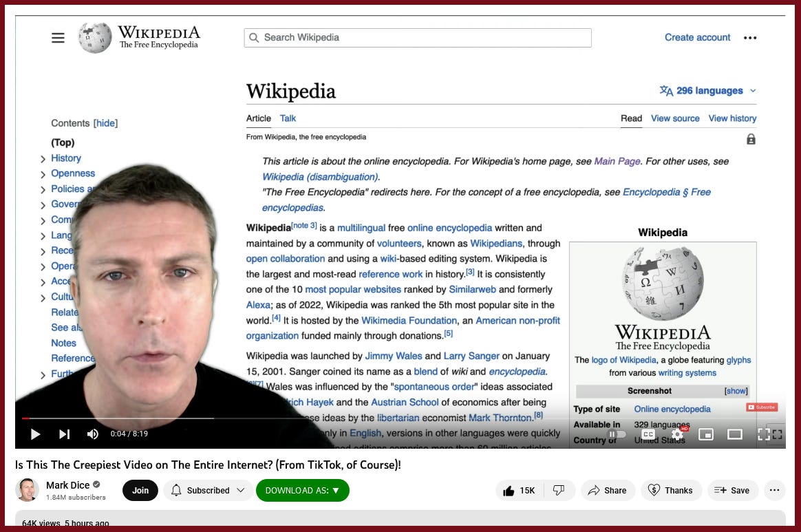Open the multilingual link

click(361, 228)
